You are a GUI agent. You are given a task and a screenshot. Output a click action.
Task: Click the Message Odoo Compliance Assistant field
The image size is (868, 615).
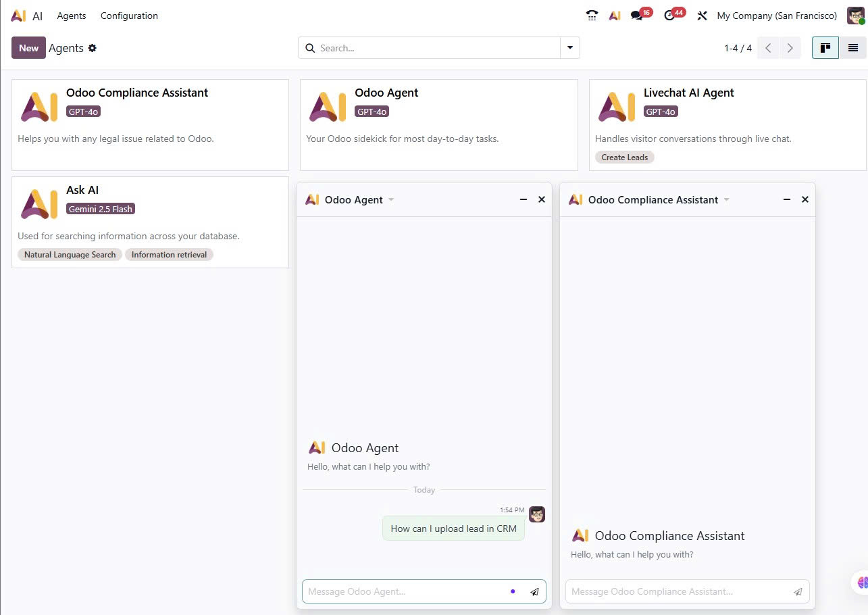678,591
